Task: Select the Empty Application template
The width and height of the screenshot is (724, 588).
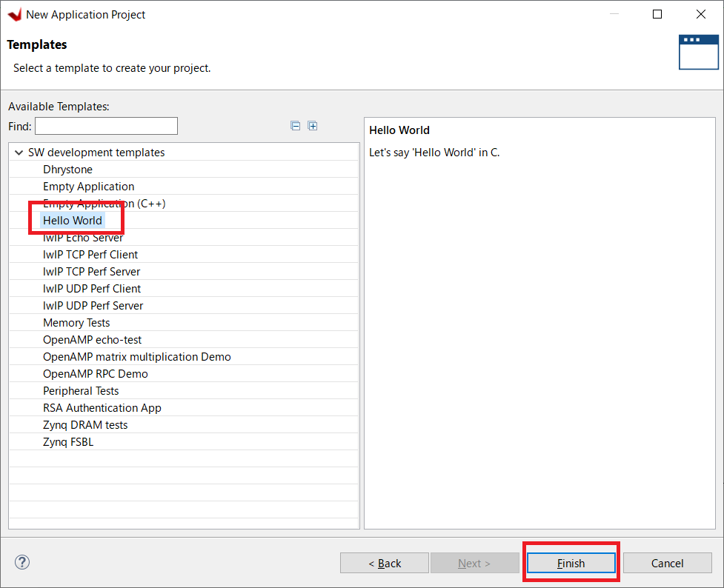Action: click(89, 187)
